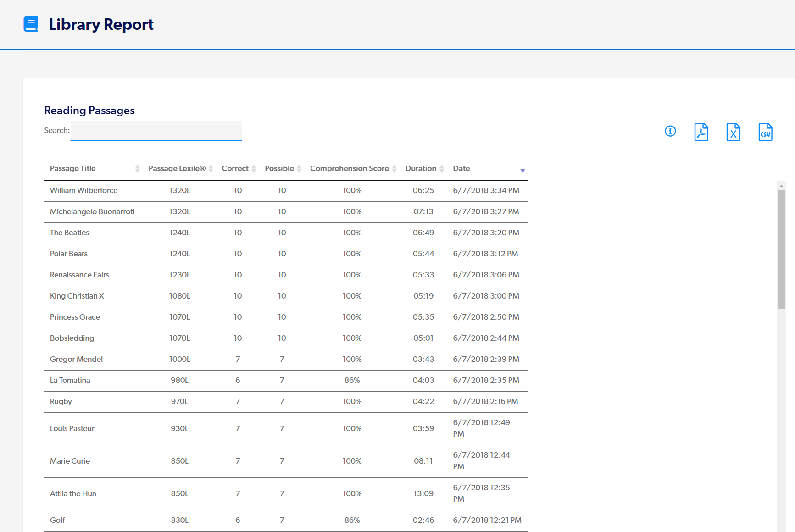Screen dimensions: 795x532
Task: Click the 86% score for La Tomatina
Action: click(x=352, y=380)
